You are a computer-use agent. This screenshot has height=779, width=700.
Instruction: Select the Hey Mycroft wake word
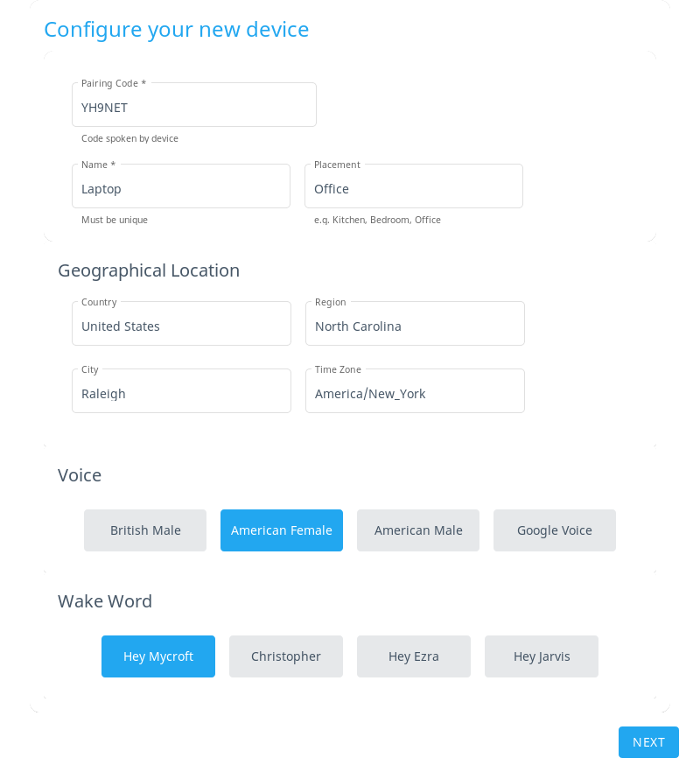158,656
